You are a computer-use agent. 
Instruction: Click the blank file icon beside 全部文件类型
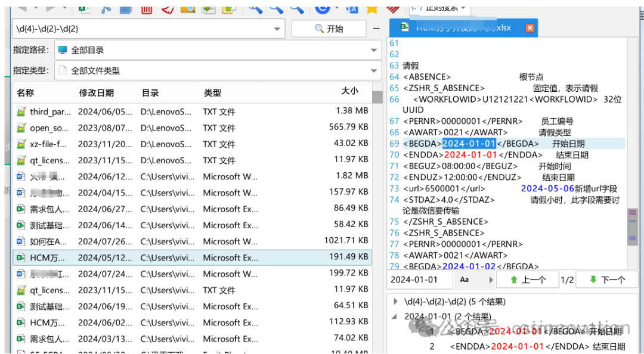(63, 70)
